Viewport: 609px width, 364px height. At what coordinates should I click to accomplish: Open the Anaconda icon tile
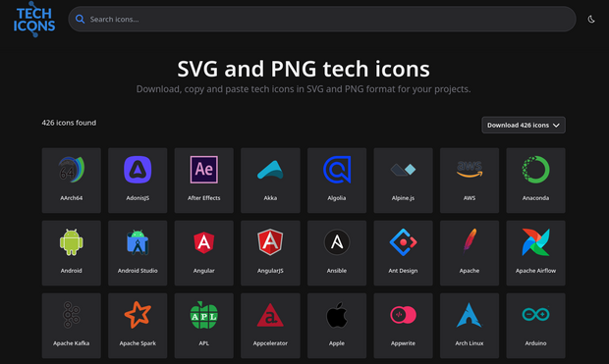[x=535, y=181]
